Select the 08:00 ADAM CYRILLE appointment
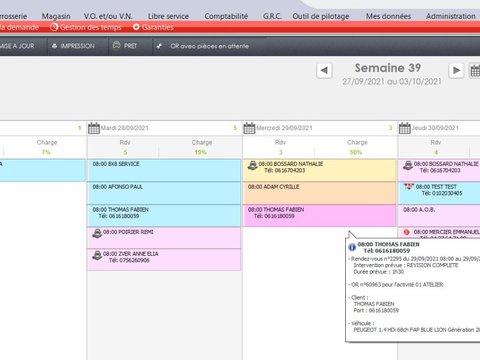This screenshot has height=360, width=480. click(x=319, y=193)
